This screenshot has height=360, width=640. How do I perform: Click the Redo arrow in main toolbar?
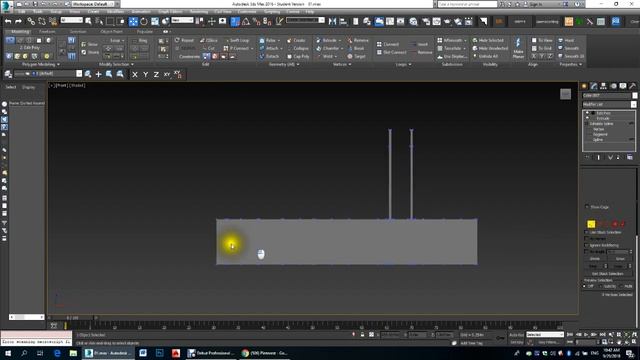pos(18,21)
